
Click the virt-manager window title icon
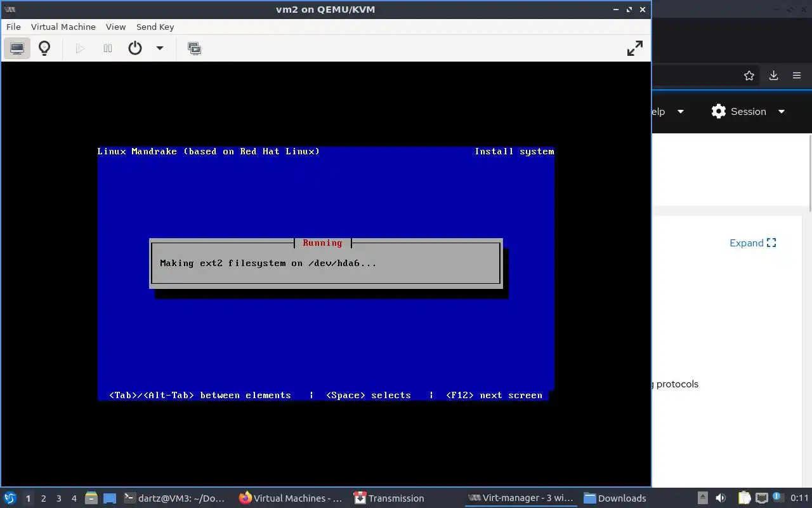click(10, 10)
